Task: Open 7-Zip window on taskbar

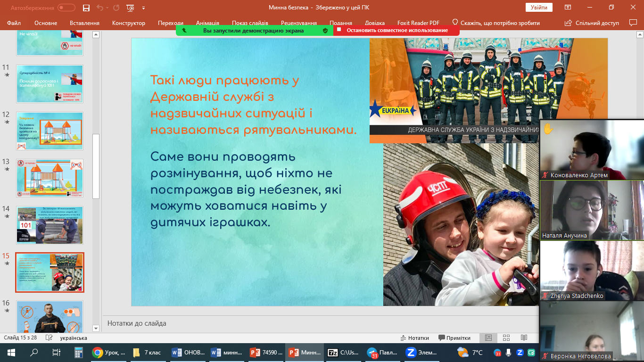Action: (x=344, y=352)
